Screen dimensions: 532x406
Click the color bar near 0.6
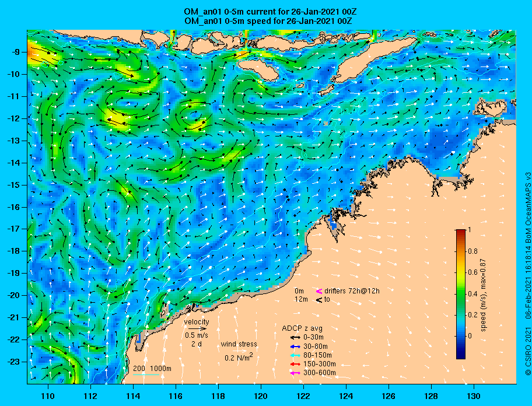pyautogui.click(x=461, y=272)
